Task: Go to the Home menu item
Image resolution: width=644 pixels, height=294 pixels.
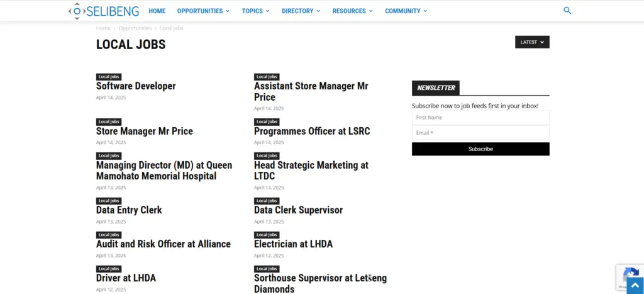Action: click(x=157, y=11)
